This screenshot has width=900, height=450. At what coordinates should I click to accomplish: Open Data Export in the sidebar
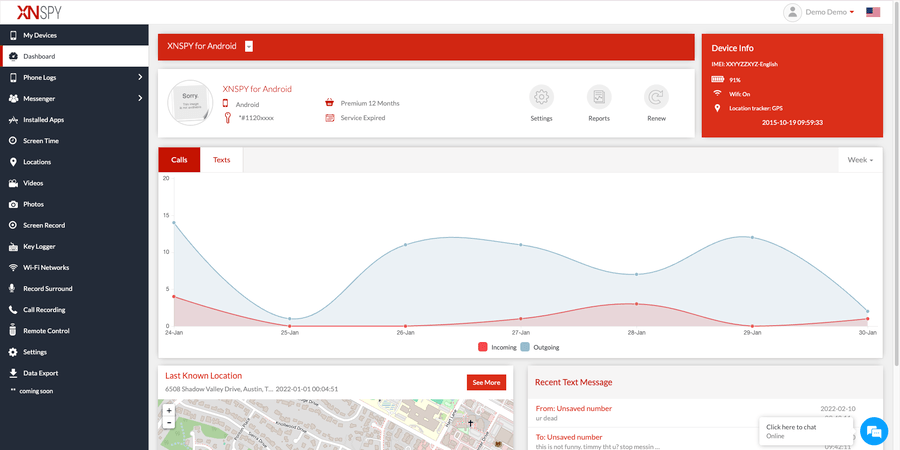coord(75,373)
